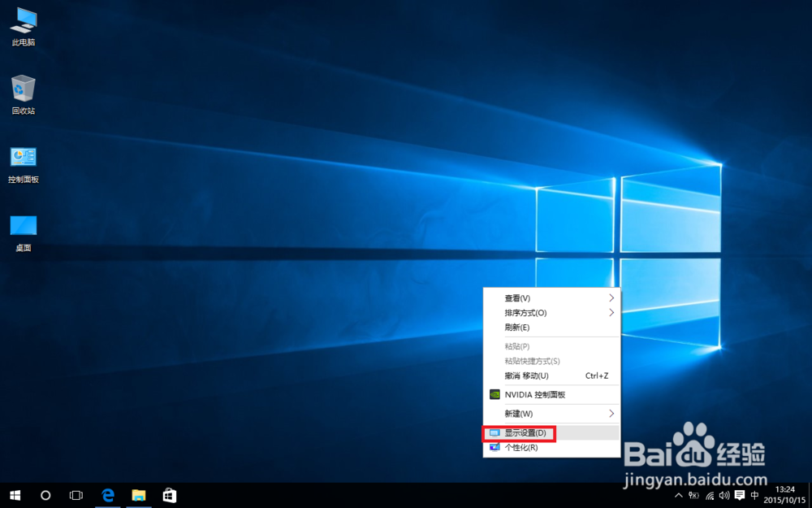Open the Action Center tray icon
Image resolution: width=812 pixels, height=508 pixels.
point(739,495)
